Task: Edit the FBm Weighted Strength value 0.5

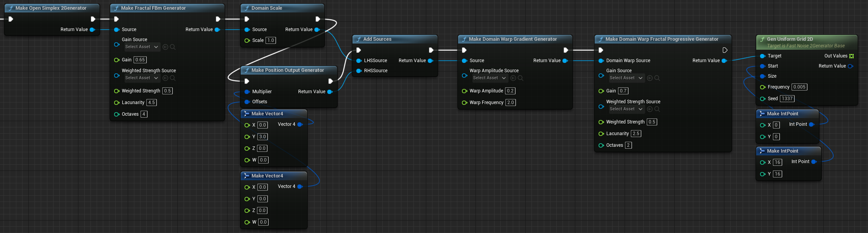Action: [x=167, y=91]
